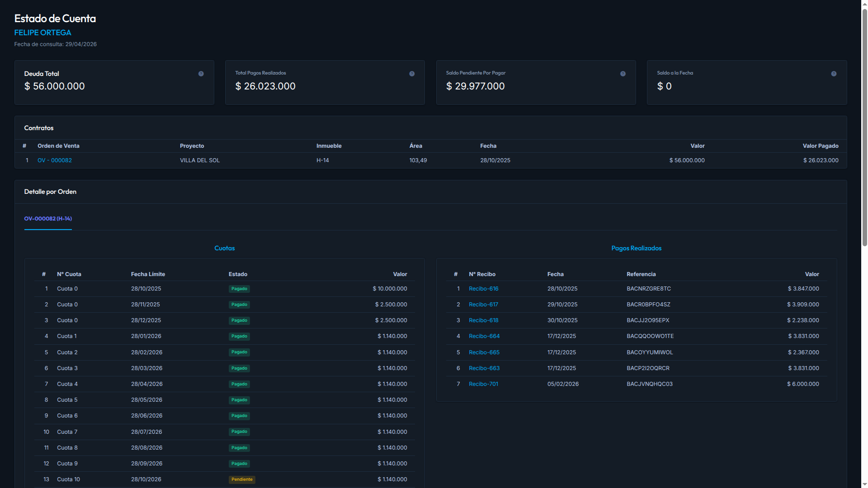Screen dimensions: 868x488
Task: Click the $ 6.000.000 payment value
Action: [x=803, y=384]
